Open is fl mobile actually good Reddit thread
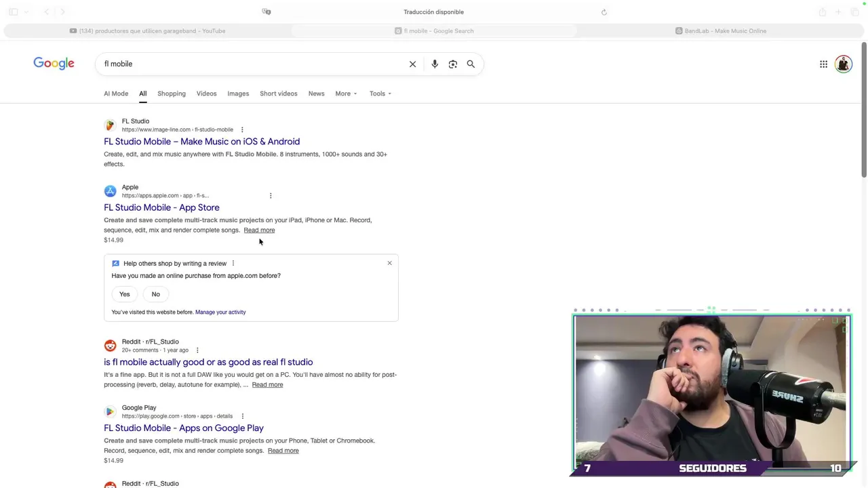 208,362
